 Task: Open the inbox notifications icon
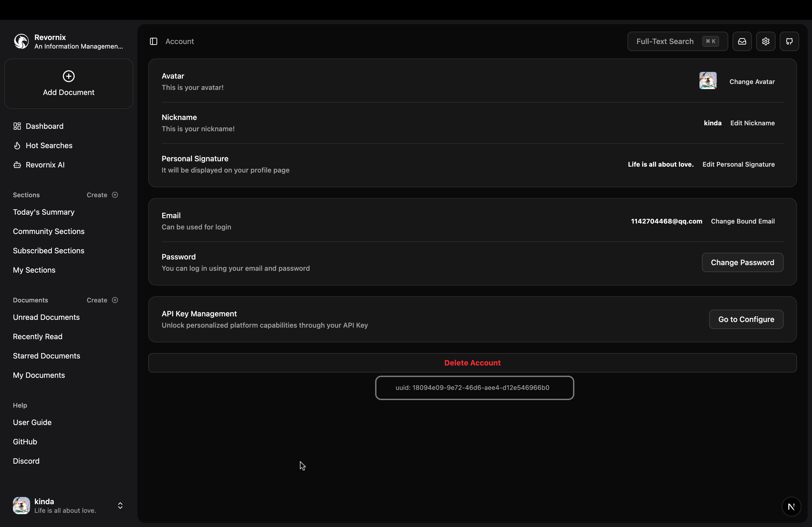(742, 41)
